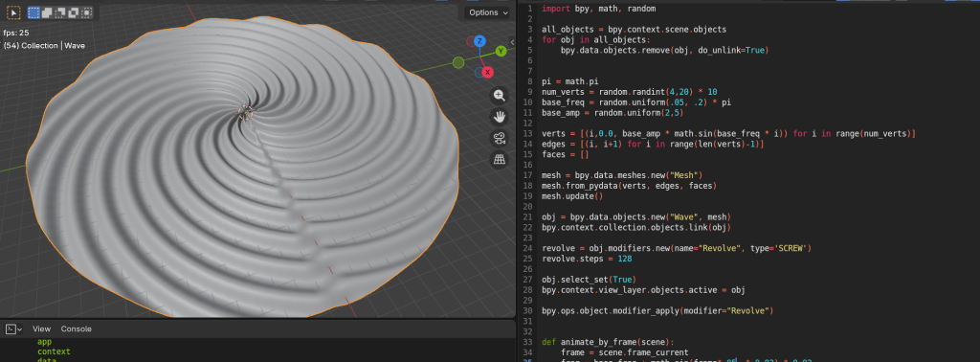Viewport: 980px width, 362px height.
Task: Click the faded blue negative Z gizmo circle
Action: point(479,73)
